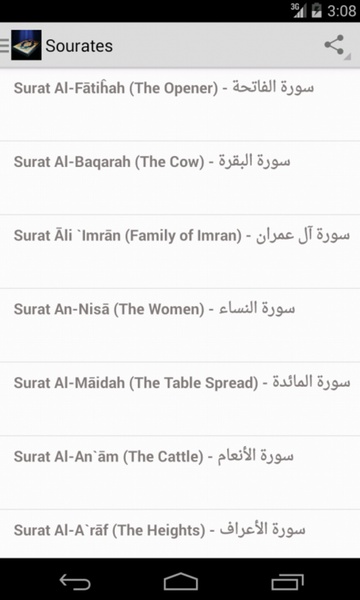Open the recent apps navigation icon
Viewport: 360px width, 600px height.
[x=287, y=582]
